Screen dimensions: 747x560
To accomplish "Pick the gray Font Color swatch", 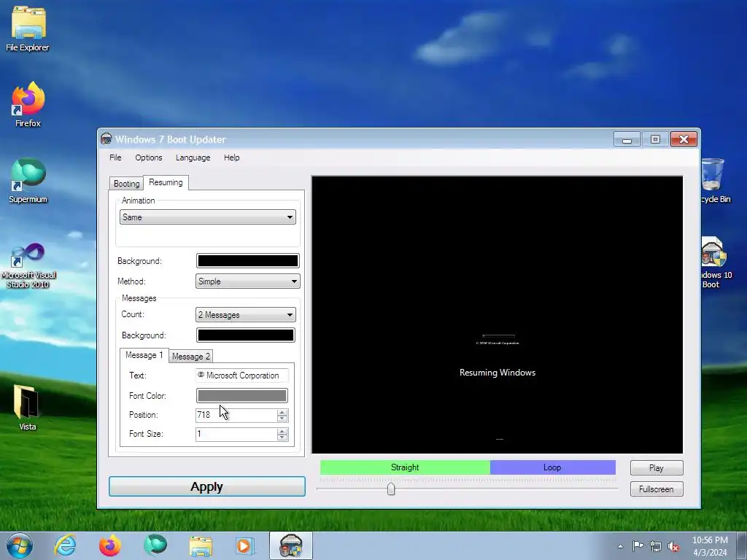I will [x=242, y=396].
